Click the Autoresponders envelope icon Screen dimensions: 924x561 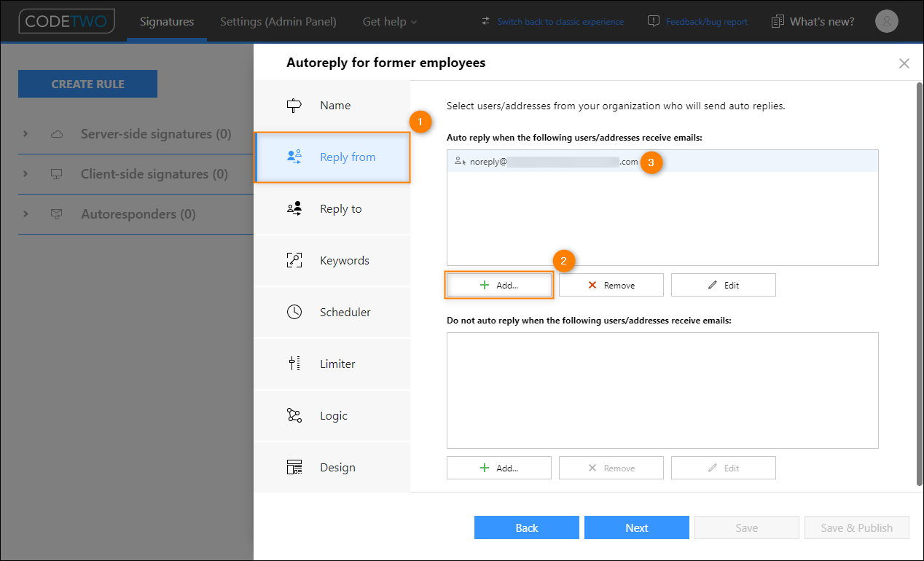coord(57,214)
